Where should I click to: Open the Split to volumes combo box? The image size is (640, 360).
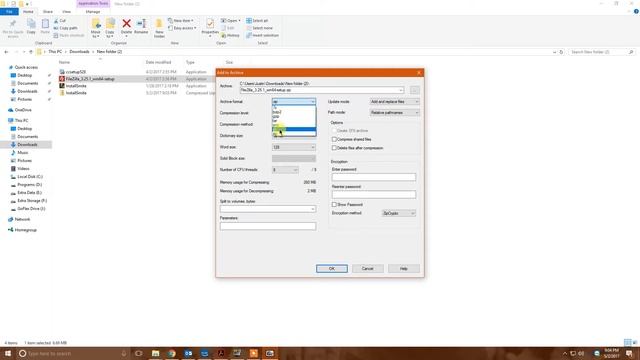pyautogui.click(x=268, y=209)
